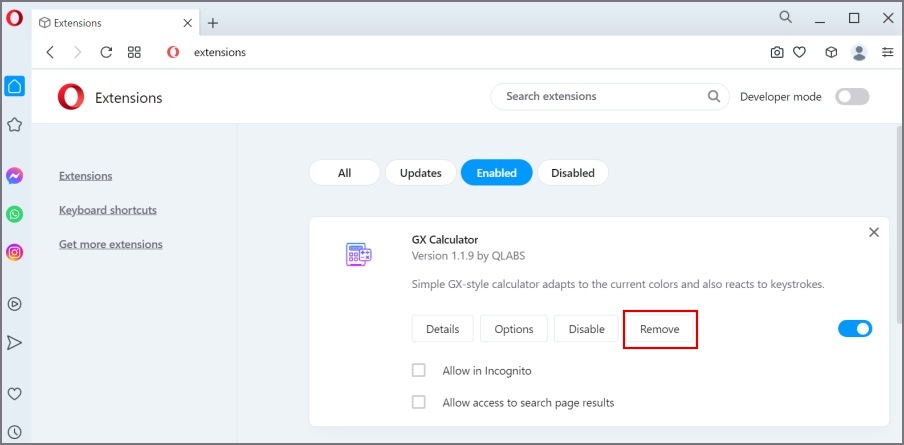Open the Extensions sidebar link
This screenshot has height=445, width=904.
[86, 176]
